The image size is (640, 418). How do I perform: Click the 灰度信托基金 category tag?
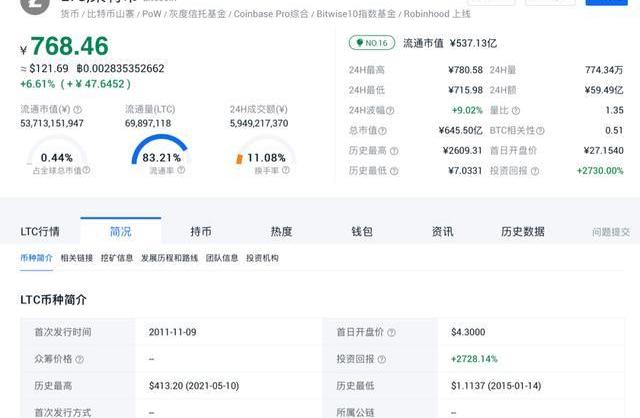point(198,14)
